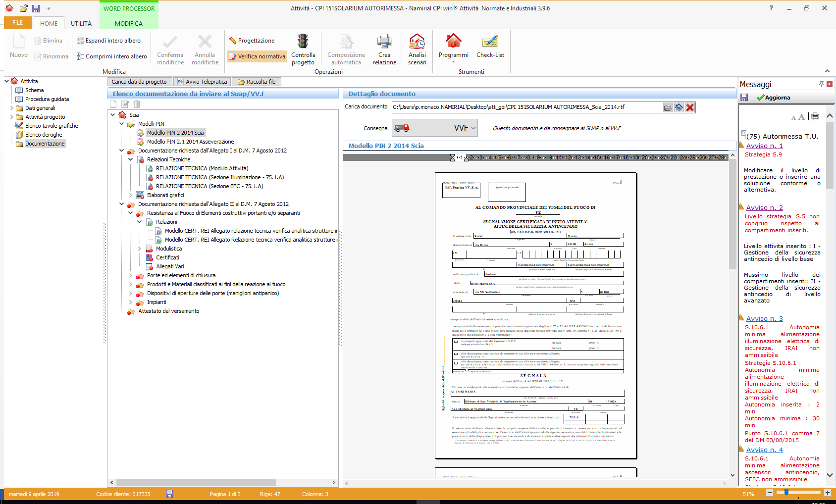Print messages using the printer icon
Image resolution: width=836 pixels, height=504 pixels.
tap(815, 117)
